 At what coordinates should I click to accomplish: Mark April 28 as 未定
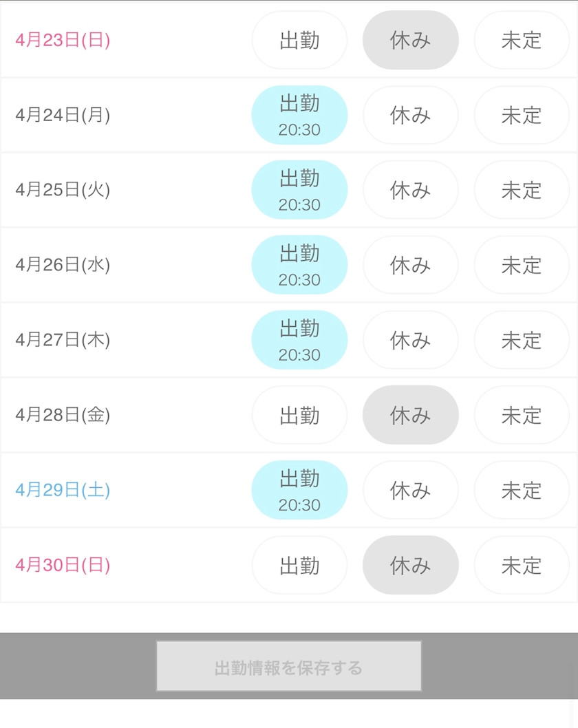[522, 416]
